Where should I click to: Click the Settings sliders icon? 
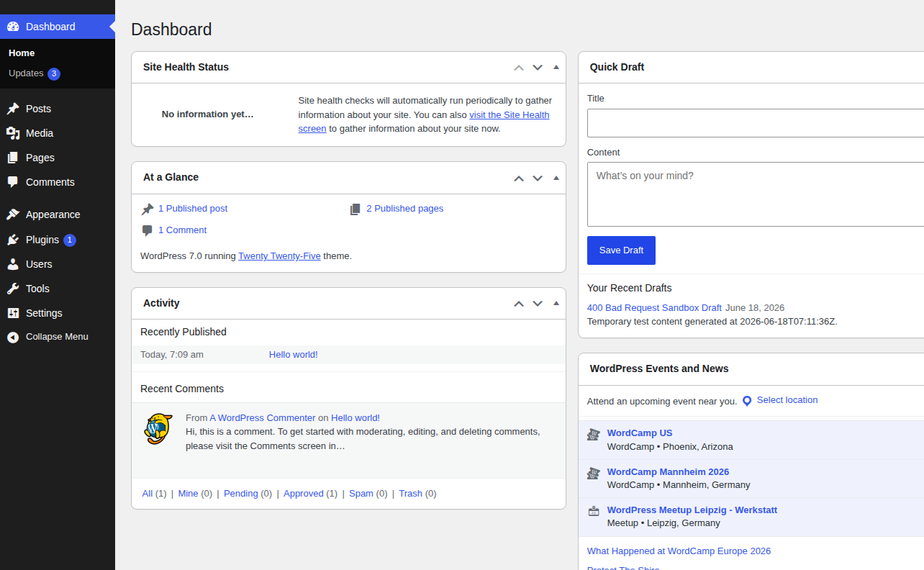pos(13,313)
